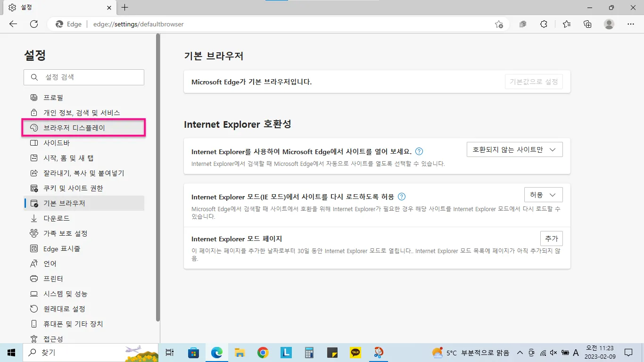
Task: Click 추가 to add an IE mode page
Action: 552,239
